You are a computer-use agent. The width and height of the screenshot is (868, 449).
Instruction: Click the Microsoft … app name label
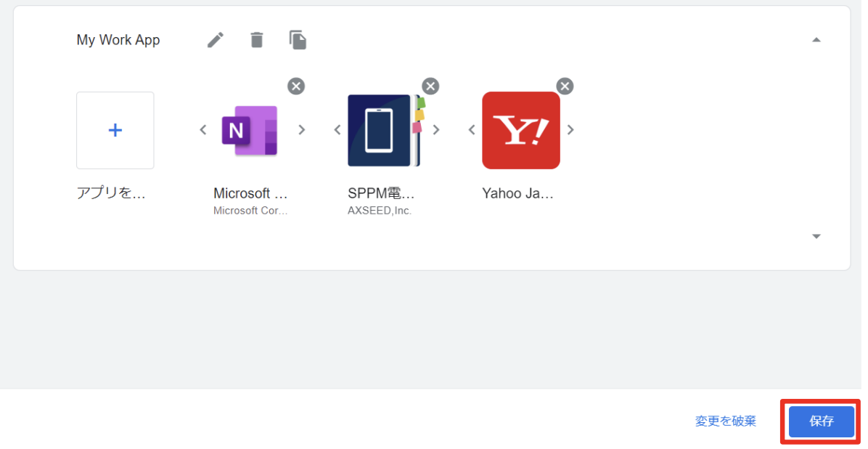tap(251, 193)
